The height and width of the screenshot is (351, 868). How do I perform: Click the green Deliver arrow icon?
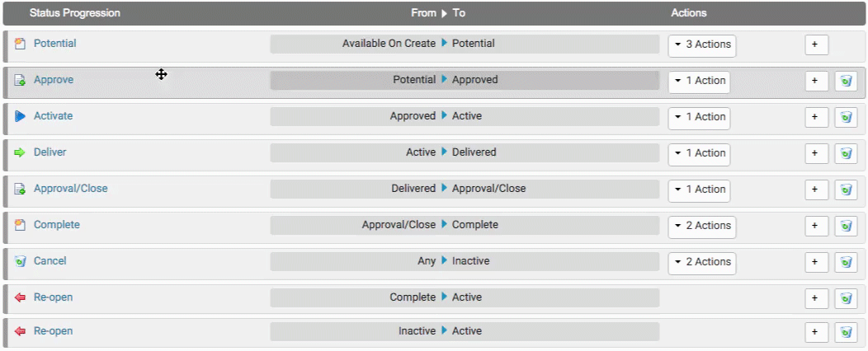tap(21, 152)
